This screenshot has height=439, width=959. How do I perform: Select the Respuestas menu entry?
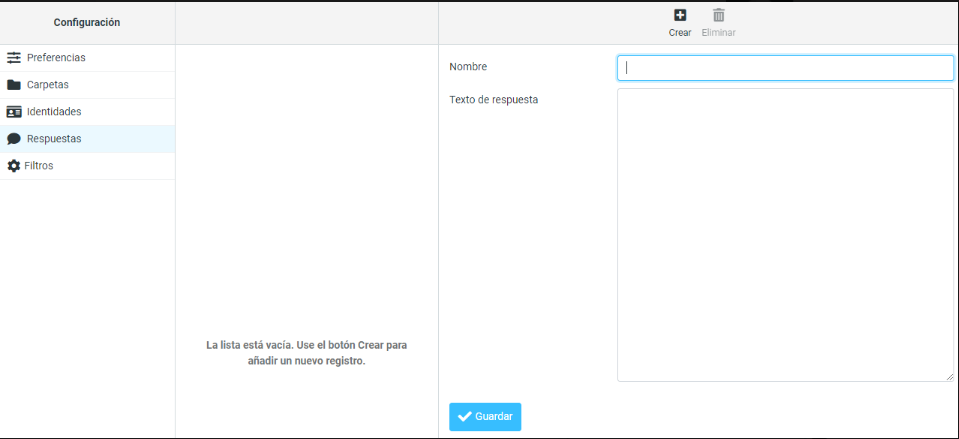87,139
